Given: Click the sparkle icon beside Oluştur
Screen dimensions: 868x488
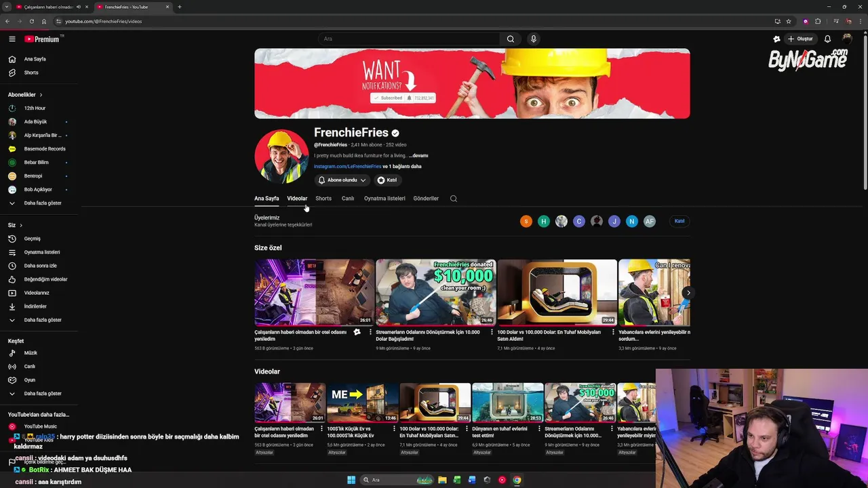Looking at the screenshot, I should click(x=776, y=39).
